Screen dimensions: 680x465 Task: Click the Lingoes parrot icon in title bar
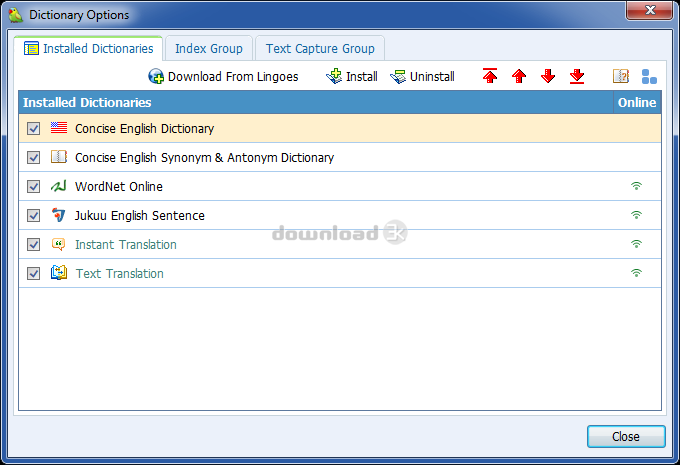(x=16, y=15)
